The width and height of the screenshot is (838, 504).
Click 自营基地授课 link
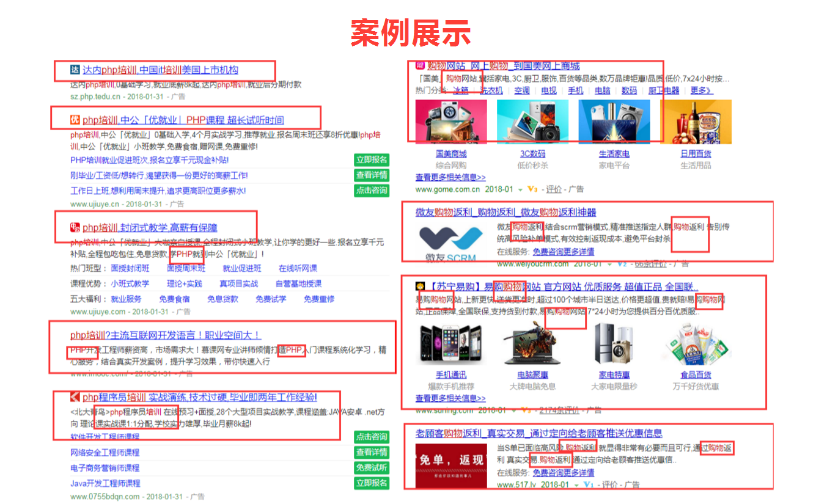tap(298, 283)
